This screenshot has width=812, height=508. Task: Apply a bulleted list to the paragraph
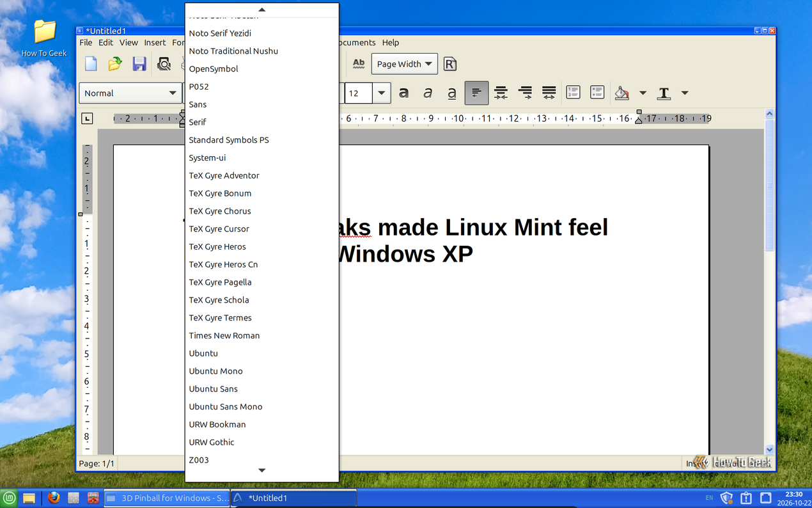pos(597,93)
